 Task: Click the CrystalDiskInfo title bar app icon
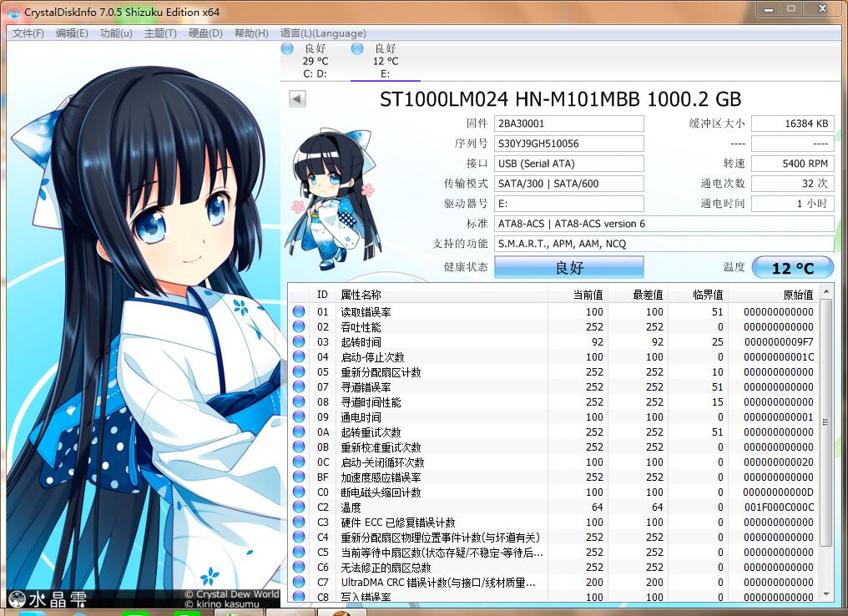[x=13, y=12]
